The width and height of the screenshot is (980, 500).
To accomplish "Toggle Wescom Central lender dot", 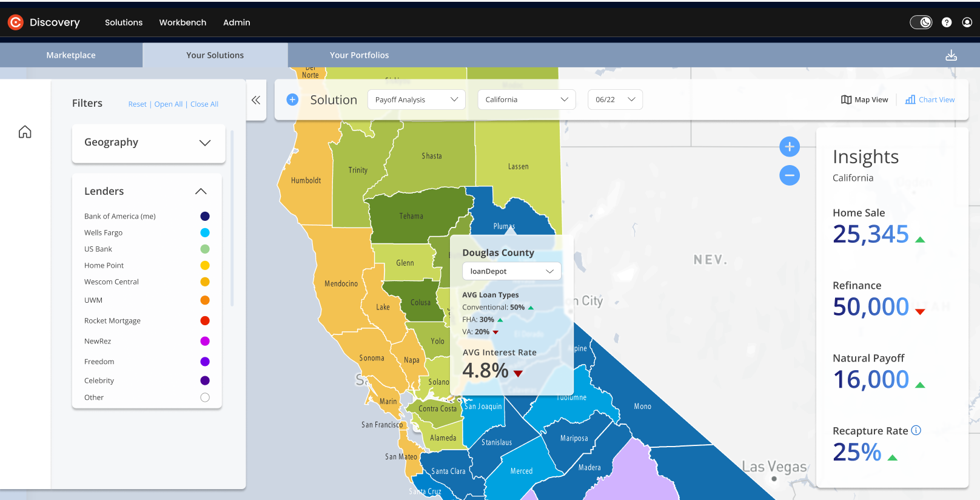I will [x=205, y=282].
